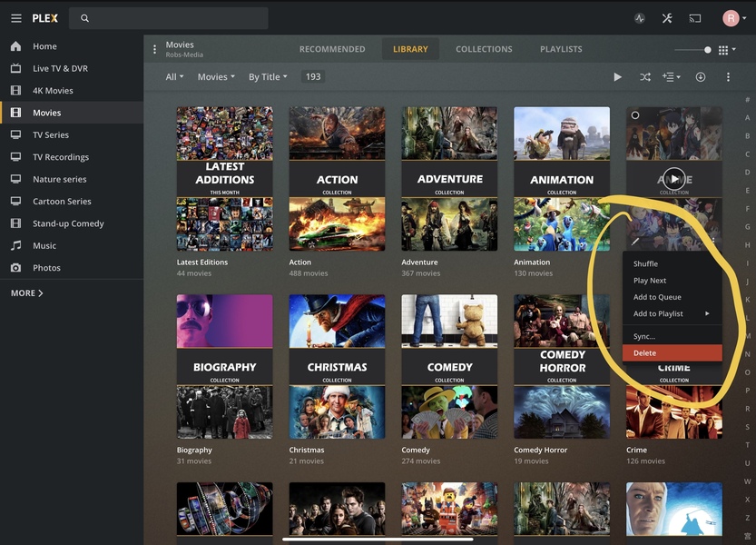Screen dimensions: 756x545
Task: Open the cast to device icon
Action: pos(695,18)
